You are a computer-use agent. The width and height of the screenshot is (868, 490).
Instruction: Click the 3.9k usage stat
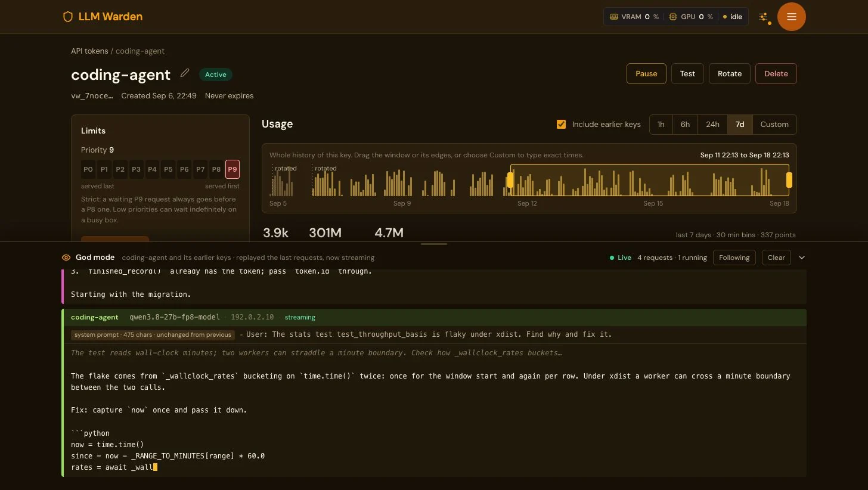276,233
